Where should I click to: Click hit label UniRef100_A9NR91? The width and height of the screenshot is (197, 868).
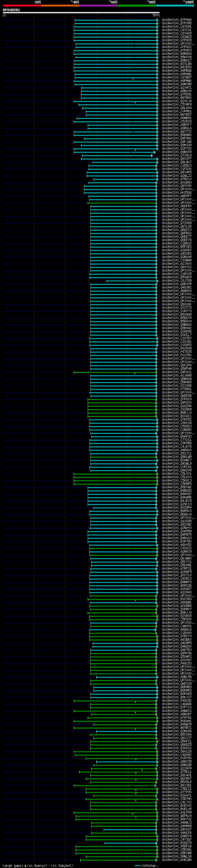click(177, 118)
